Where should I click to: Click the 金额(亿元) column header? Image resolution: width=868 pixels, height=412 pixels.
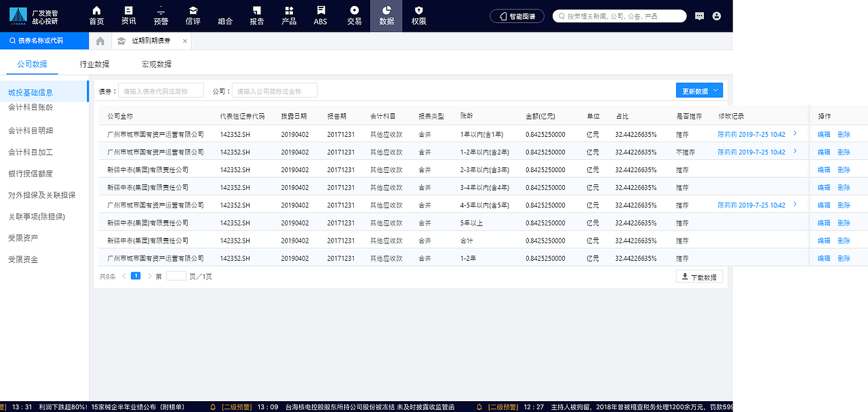(540, 116)
